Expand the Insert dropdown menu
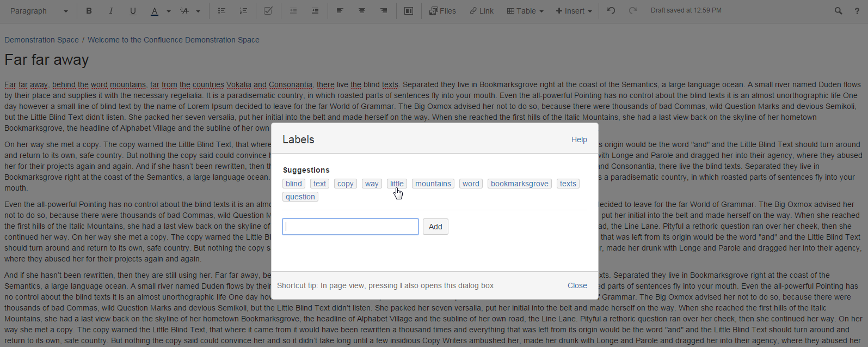The height and width of the screenshot is (347, 868). [x=574, y=11]
